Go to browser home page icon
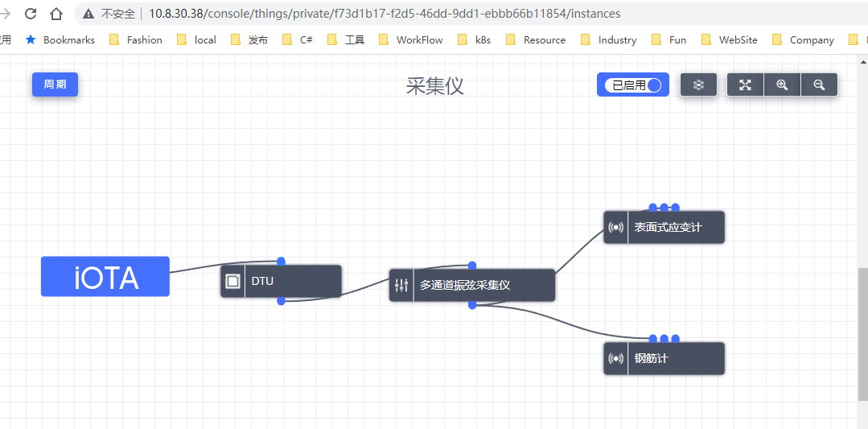The image size is (868, 429). (x=56, y=14)
